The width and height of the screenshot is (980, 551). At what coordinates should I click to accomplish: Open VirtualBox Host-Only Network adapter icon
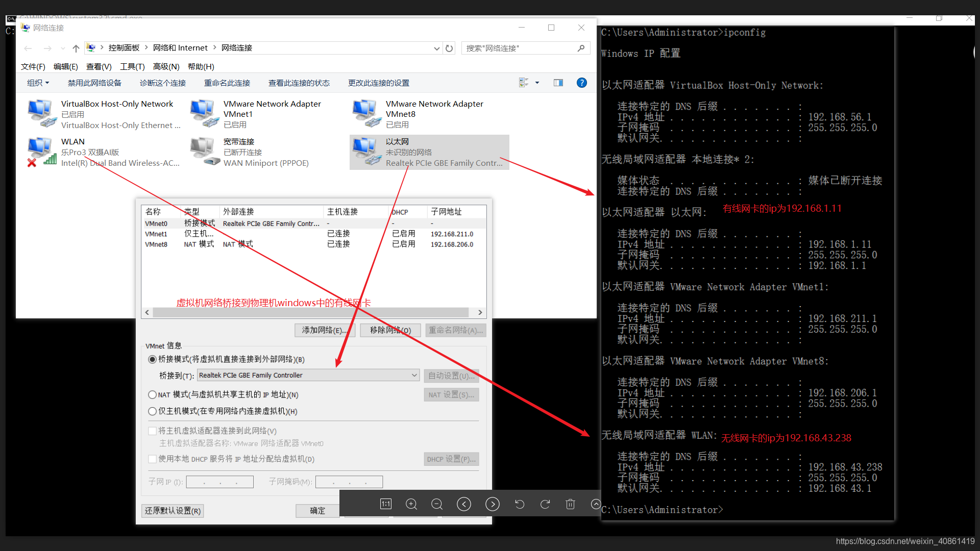(41, 114)
